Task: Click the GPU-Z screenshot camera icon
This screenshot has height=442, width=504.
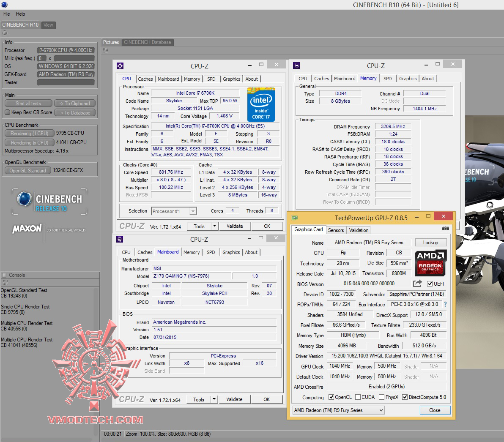Action: [445, 229]
